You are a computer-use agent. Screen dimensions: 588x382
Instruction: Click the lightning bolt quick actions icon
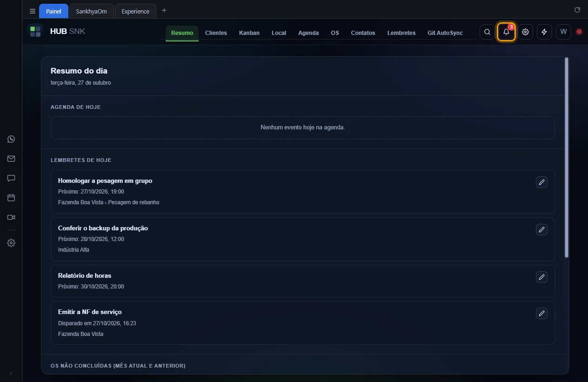point(544,32)
